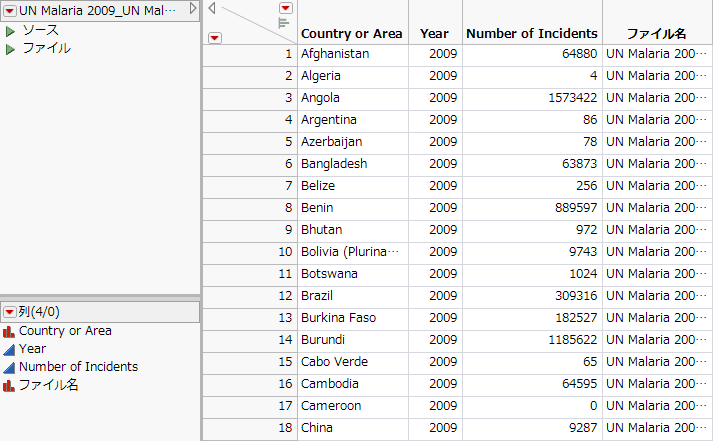Click nominal icon beside Country or Area
The width and height of the screenshot is (713, 441).
9,331
